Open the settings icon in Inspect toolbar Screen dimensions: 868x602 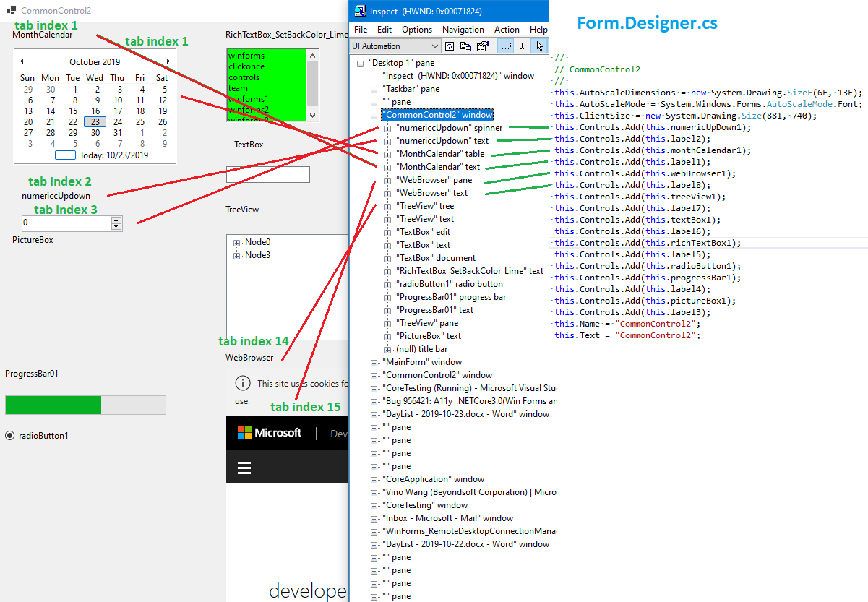click(482, 46)
